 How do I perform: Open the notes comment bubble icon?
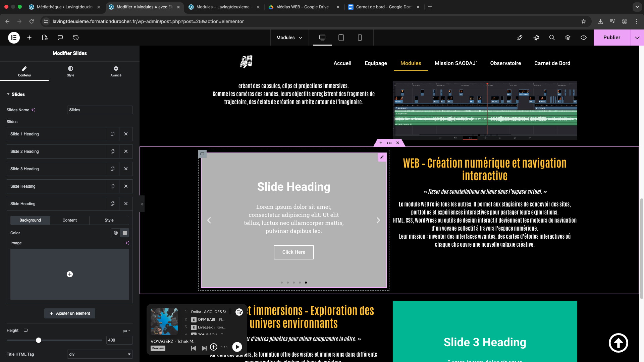60,38
